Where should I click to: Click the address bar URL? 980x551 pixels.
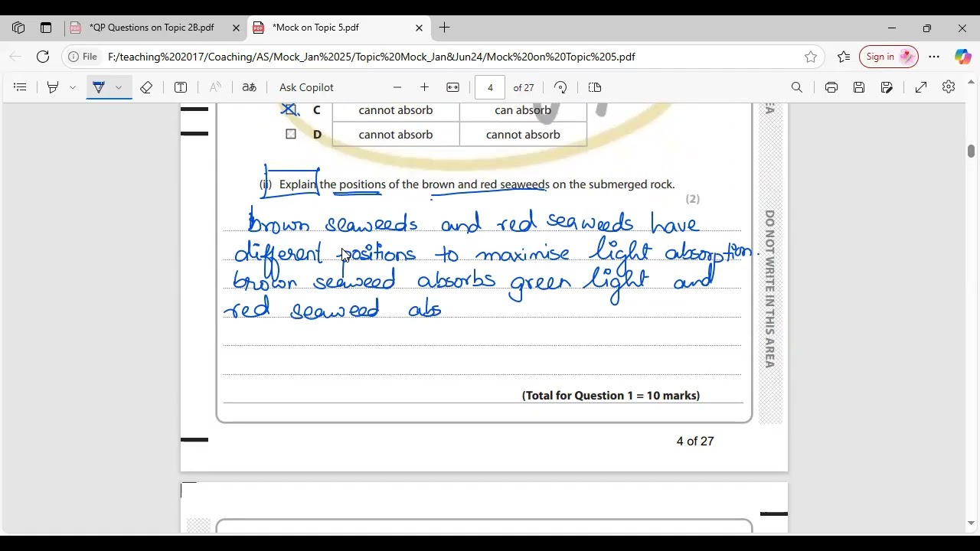[371, 57]
